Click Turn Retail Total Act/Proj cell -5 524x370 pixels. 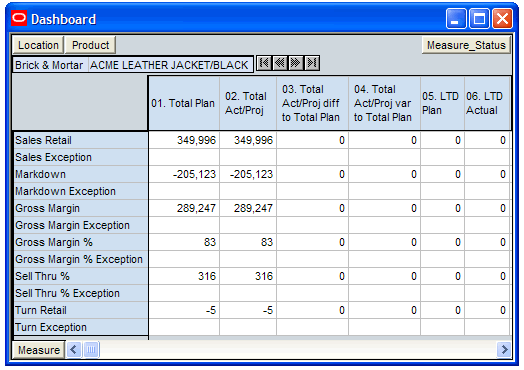click(x=248, y=310)
